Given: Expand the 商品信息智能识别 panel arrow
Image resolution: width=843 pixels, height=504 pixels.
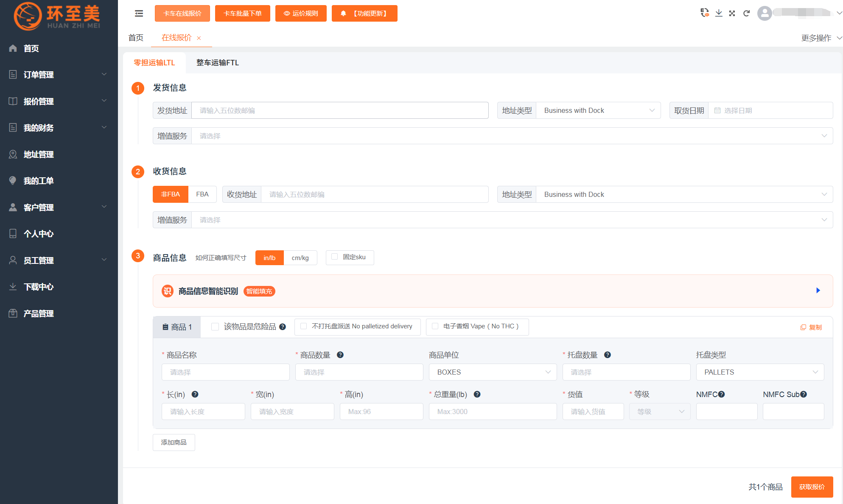Looking at the screenshot, I should point(818,291).
